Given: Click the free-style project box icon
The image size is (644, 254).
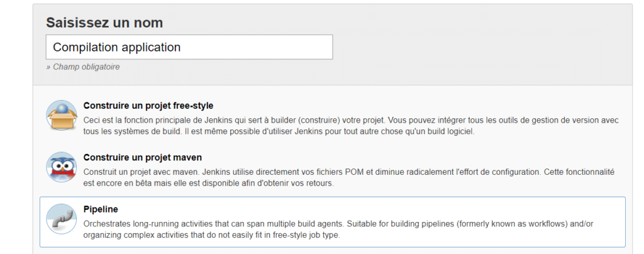Looking at the screenshot, I should pyautogui.click(x=62, y=115).
